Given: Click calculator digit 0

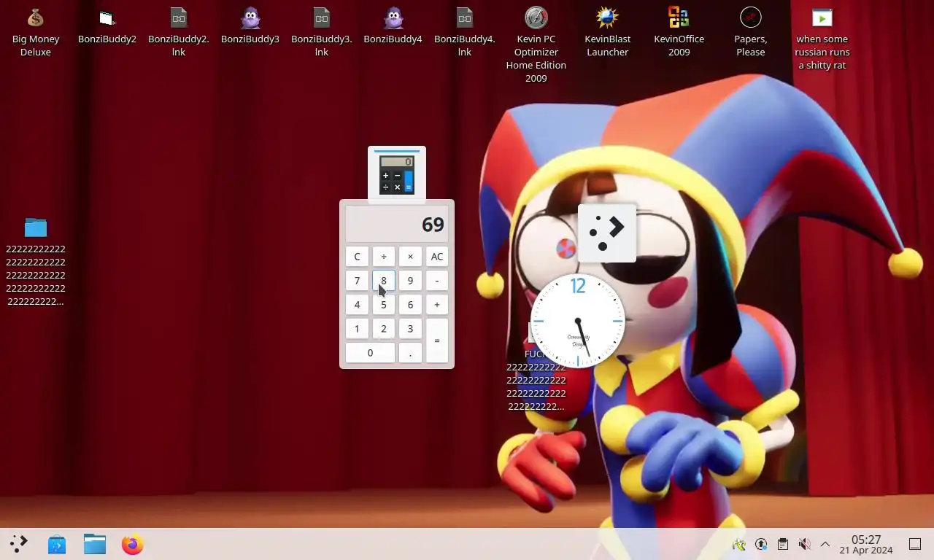Looking at the screenshot, I should coord(370,353).
